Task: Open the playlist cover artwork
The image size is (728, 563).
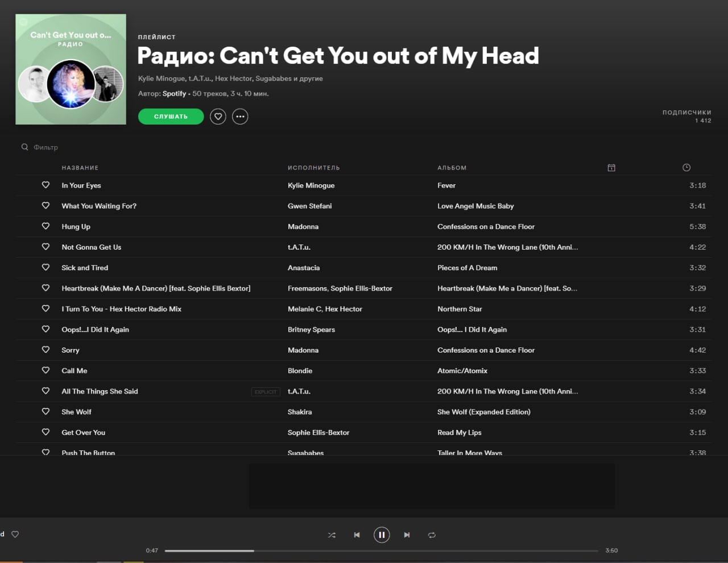Action: 71,69
